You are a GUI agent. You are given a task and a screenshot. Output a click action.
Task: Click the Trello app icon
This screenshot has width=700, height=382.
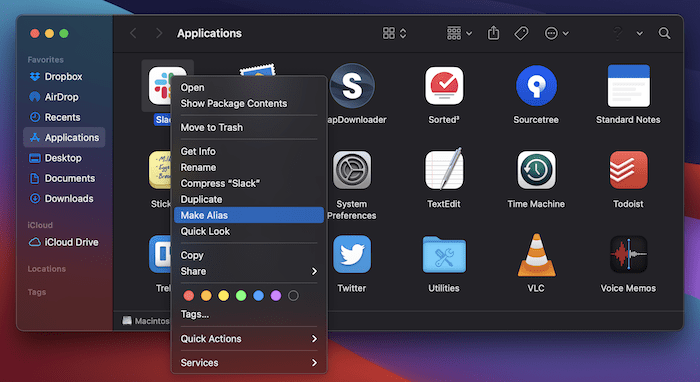pyautogui.click(x=160, y=254)
